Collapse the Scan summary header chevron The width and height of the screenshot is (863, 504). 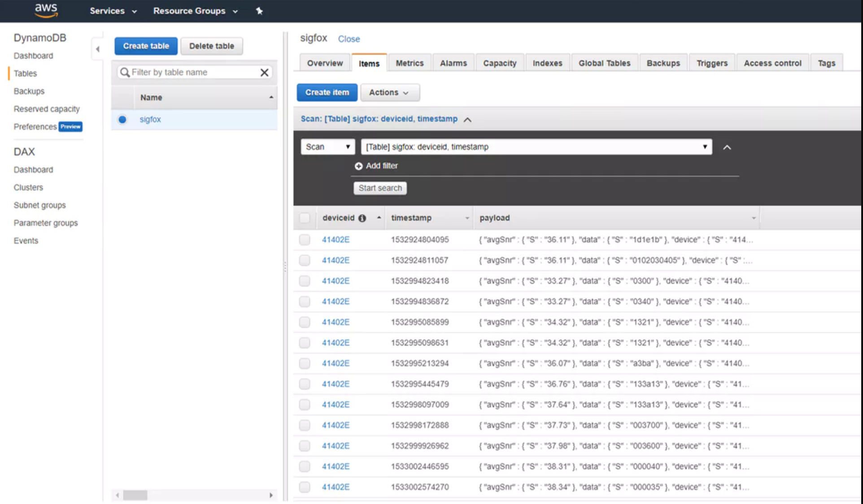pos(467,119)
